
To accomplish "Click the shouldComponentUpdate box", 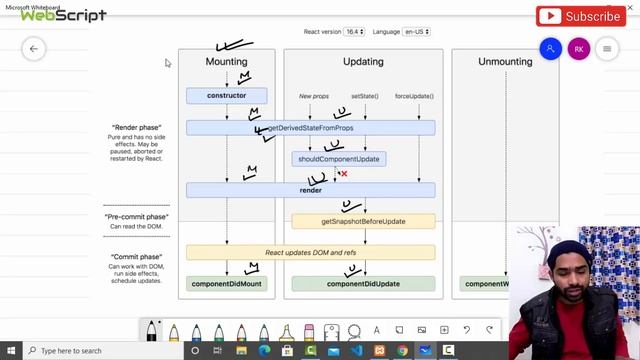I will 339,159.
